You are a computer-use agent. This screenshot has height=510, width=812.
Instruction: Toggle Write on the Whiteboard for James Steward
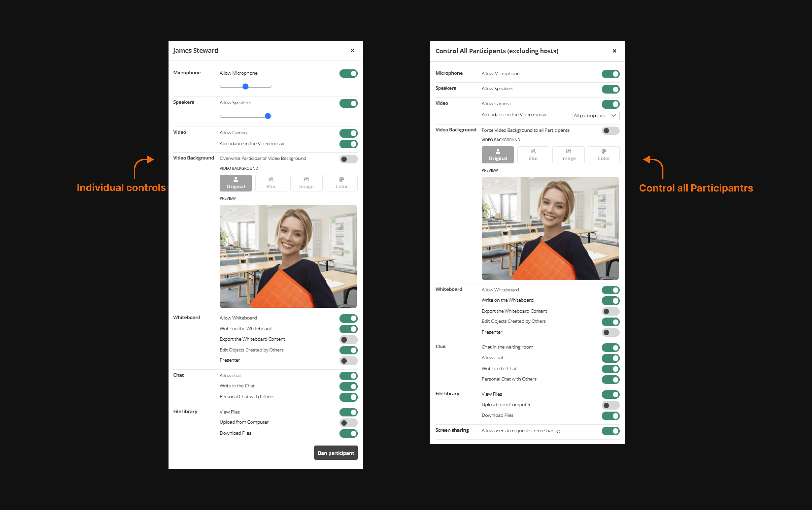(x=348, y=329)
